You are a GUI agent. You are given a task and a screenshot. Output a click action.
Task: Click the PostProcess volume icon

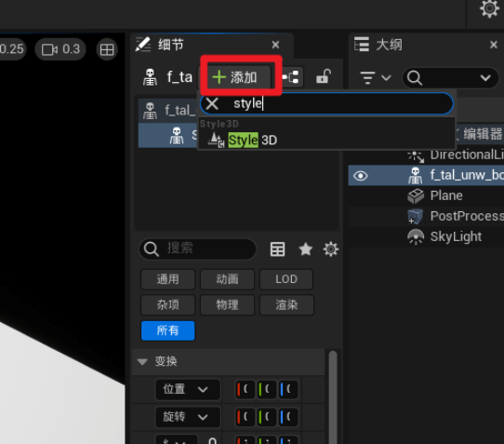tap(415, 217)
